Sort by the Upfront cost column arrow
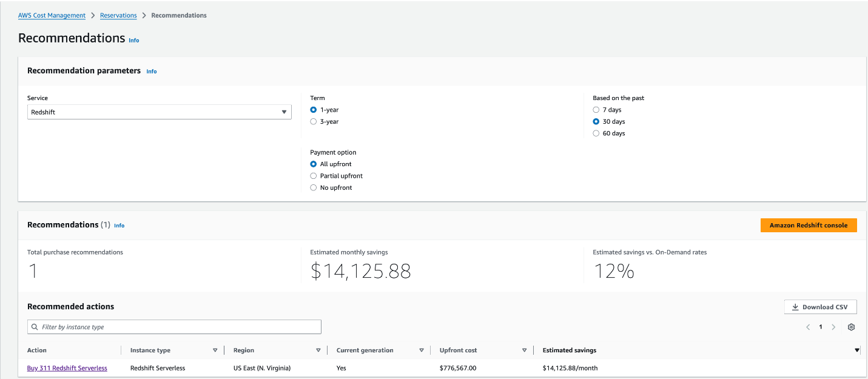The height and width of the screenshot is (379, 868). [x=525, y=350]
